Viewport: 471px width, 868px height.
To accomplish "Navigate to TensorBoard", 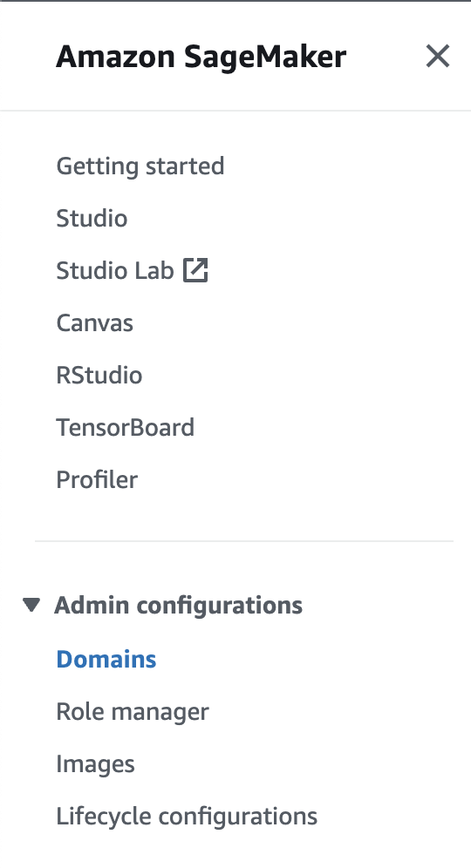I will (x=126, y=427).
